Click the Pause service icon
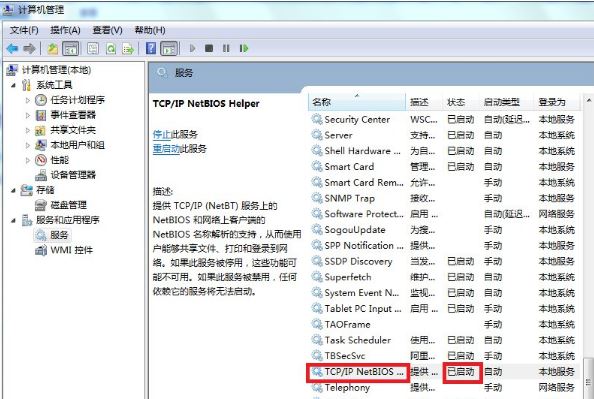Screen dimensions: 594x399 226,49
